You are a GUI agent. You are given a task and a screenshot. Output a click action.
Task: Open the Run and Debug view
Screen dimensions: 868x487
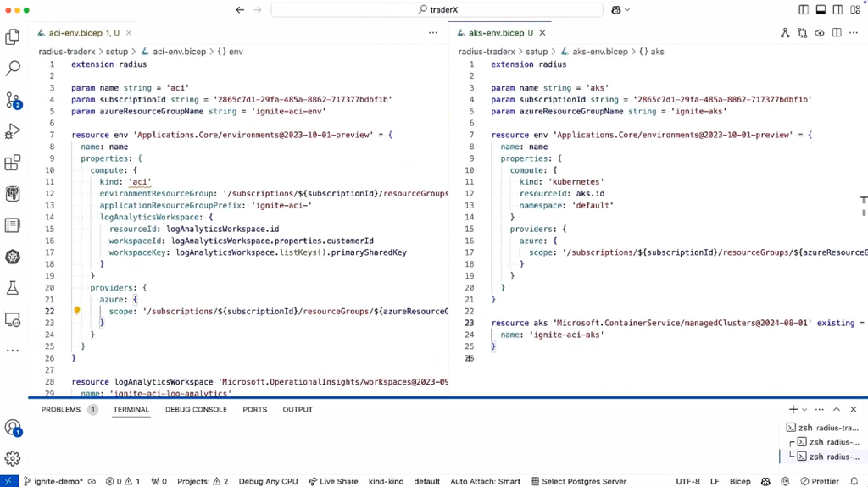tap(13, 131)
